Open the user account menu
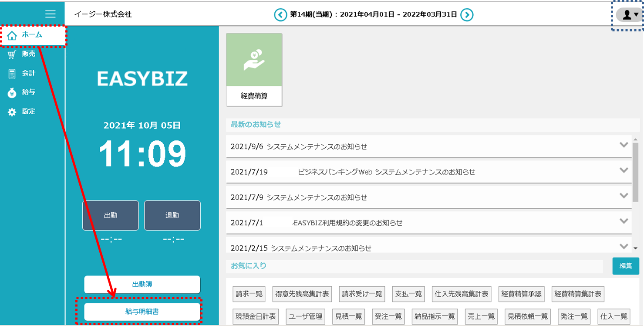This screenshot has height=326, width=644. [x=629, y=15]
